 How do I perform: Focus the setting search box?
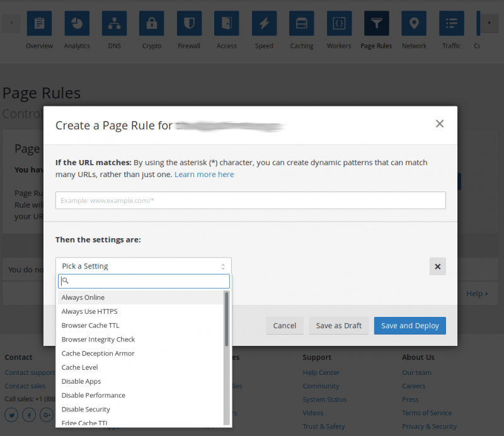click(x=144, y=281)
